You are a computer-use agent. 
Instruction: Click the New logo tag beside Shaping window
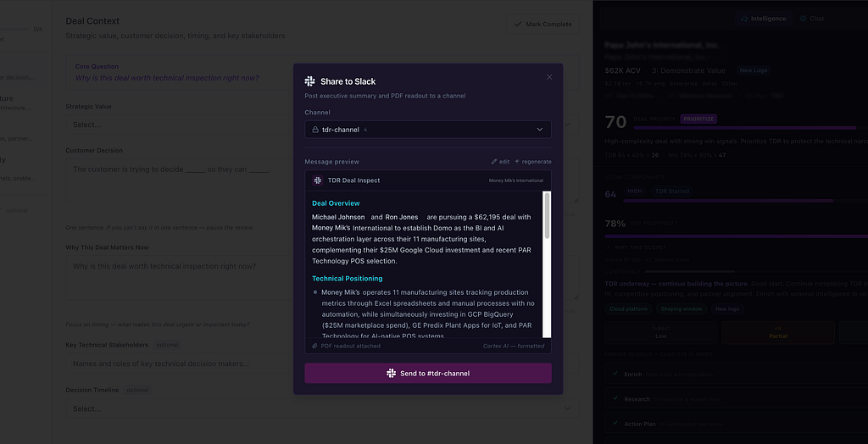[727, 309]
